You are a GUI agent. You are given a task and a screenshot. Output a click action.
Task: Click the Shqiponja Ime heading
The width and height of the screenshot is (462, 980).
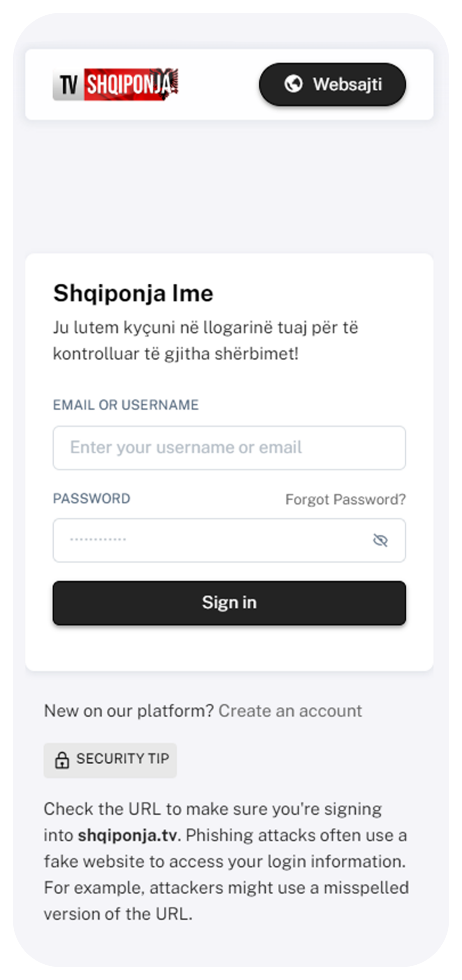coord(133,294)
